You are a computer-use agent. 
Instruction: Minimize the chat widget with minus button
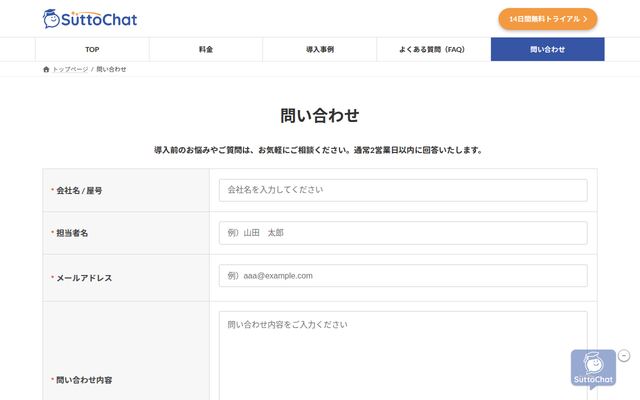point(624,356)
